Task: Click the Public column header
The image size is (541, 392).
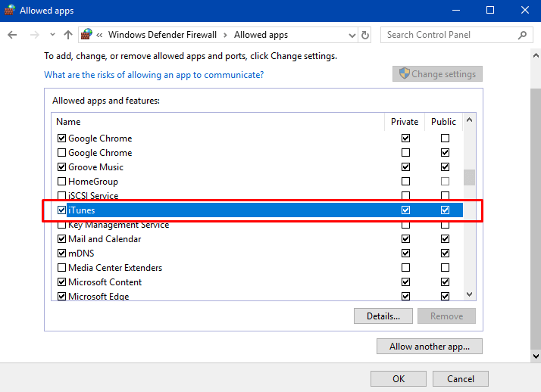Action: [x=443, y=122]
